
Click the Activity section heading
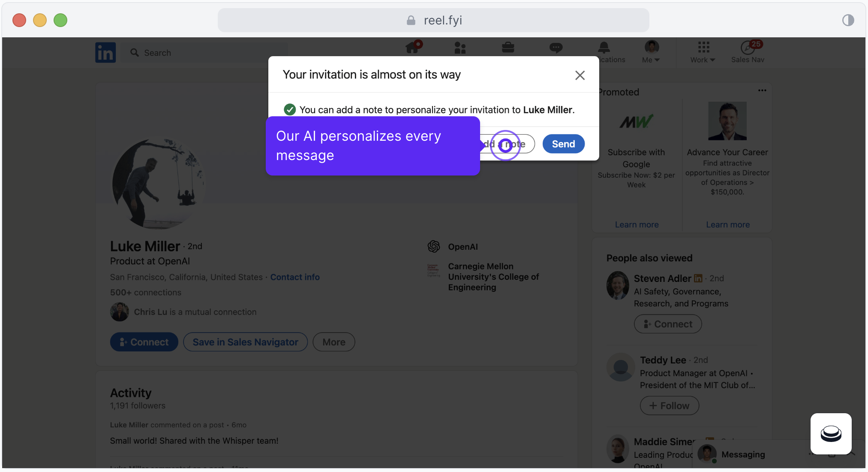click(131, 393)
